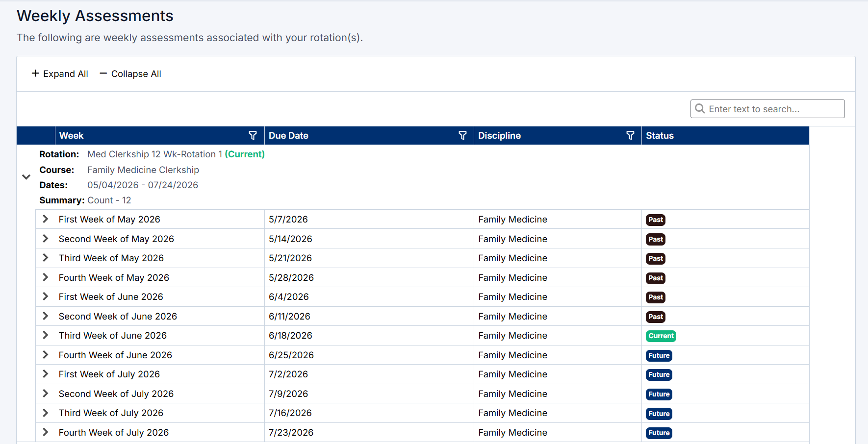
Task: Sort by the Status column header
Action: pyautogui.click(x=660, y=136)
